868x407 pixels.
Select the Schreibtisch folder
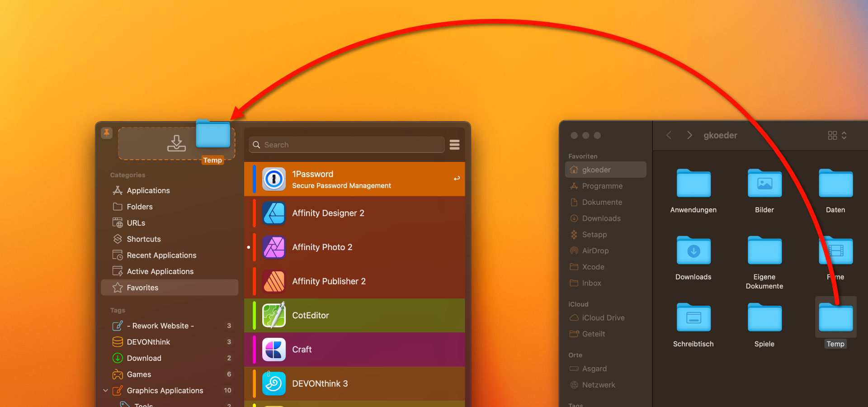[x=693, y=317]
